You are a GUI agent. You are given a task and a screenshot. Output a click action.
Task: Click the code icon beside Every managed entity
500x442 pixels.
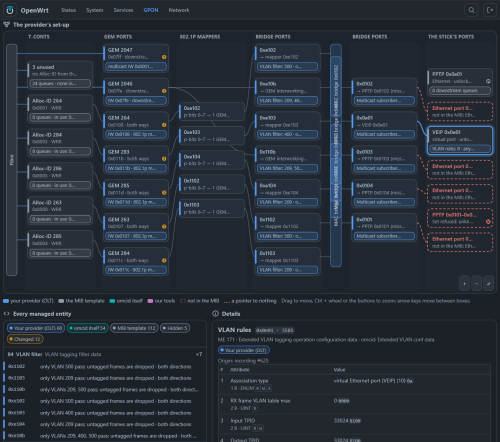[6, 314]
